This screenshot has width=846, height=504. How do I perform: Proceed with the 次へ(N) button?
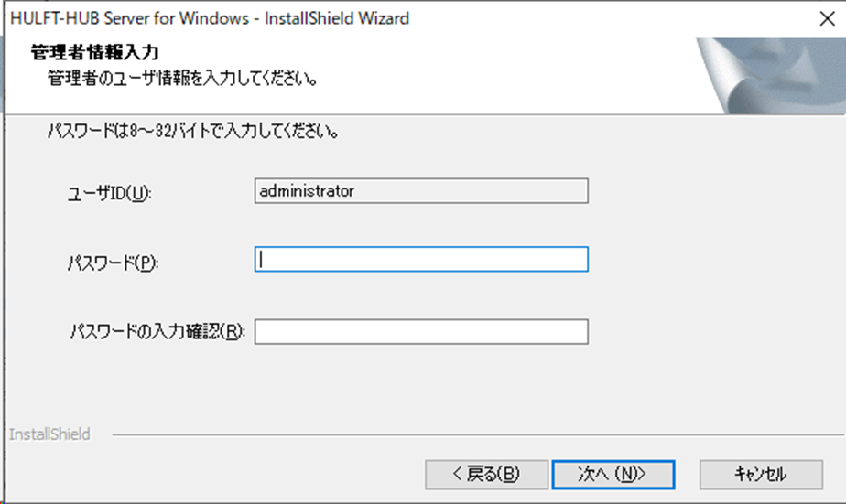point(613,475)
